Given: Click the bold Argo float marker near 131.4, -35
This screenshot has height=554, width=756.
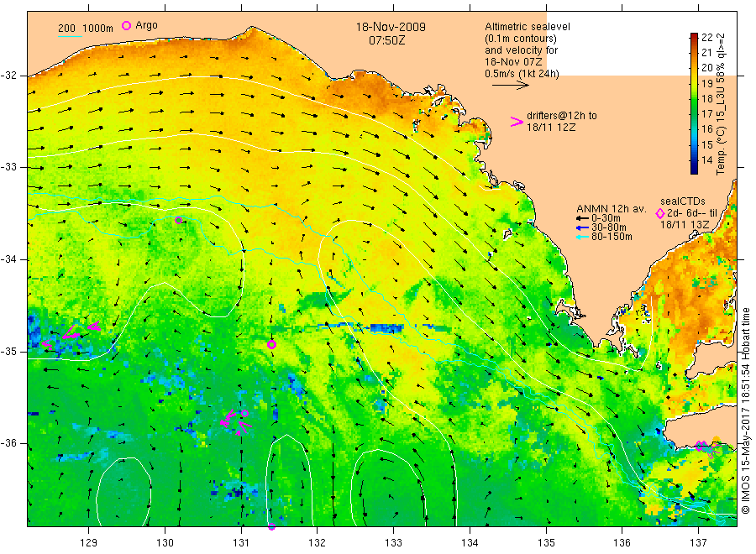Looking at the screenshot, I should [x=271, y=344].
